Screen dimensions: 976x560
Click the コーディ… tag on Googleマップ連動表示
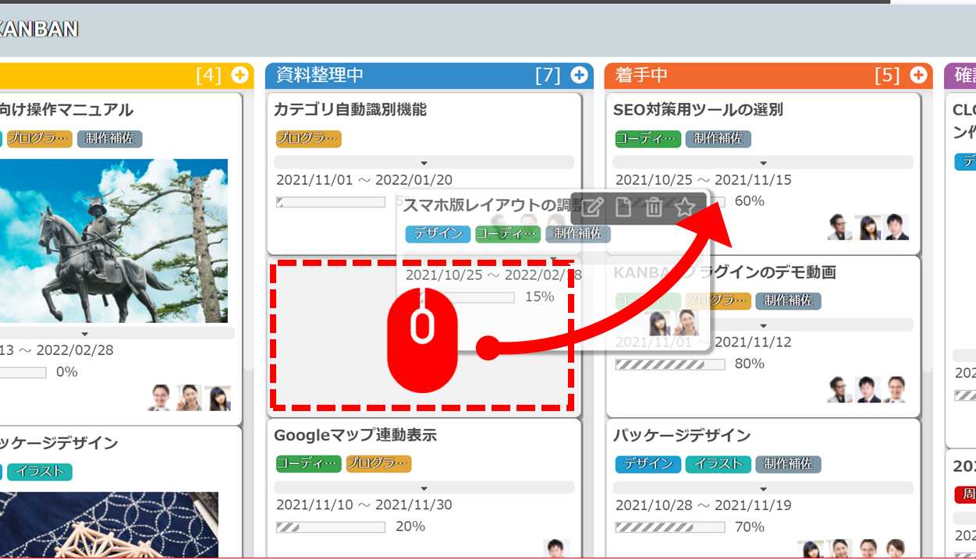click(x=308, y=463)
